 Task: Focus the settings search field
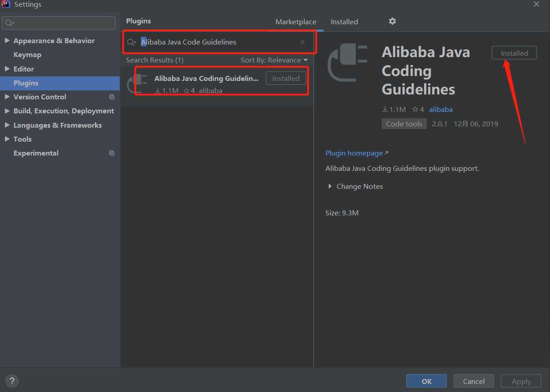(x=59, y=23)
